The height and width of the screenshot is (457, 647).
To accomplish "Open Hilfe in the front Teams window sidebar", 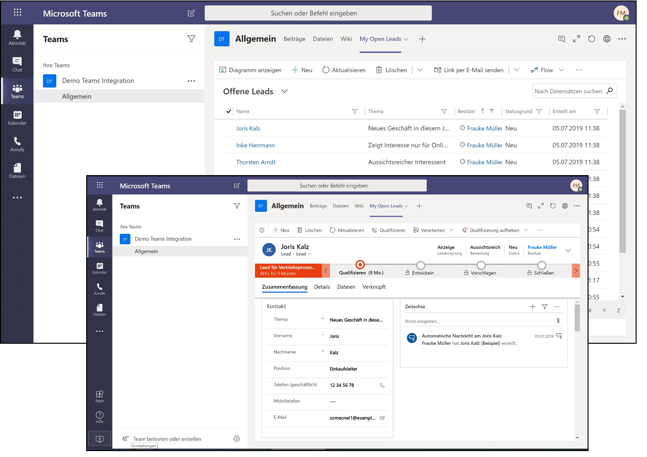I will pyautogui.click(x=99, y=417).
